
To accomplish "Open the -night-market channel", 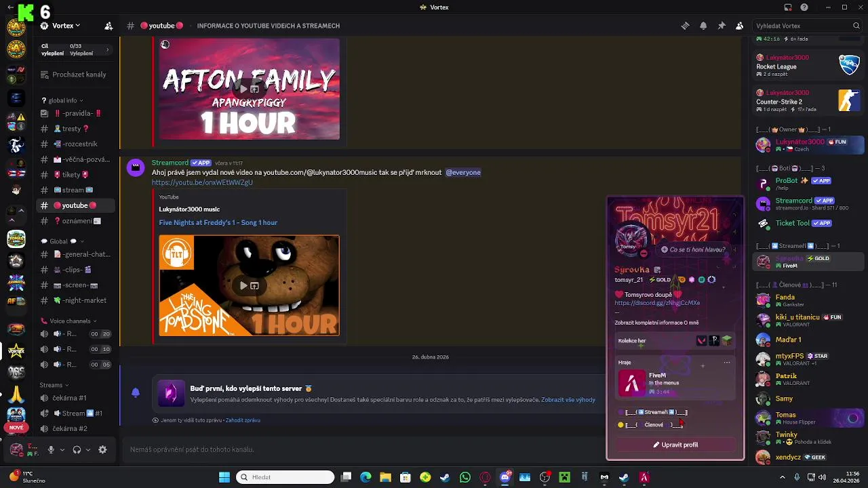I will 75,300.
